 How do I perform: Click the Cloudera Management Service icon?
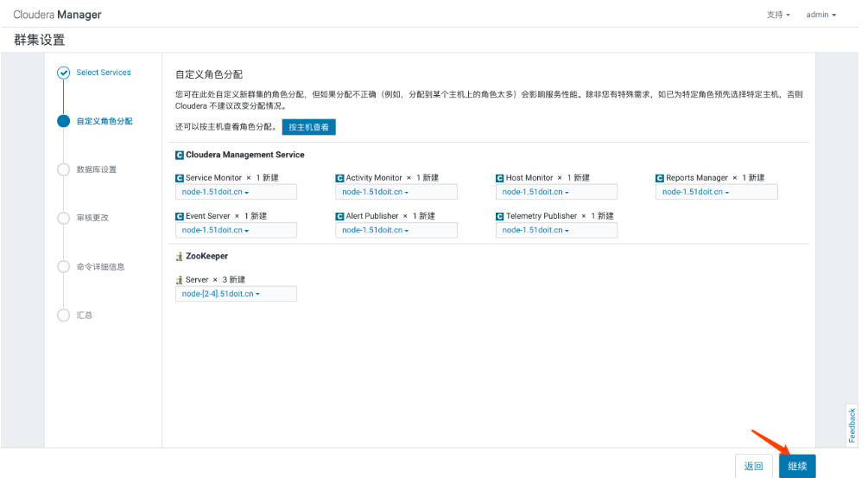point(180,155)
